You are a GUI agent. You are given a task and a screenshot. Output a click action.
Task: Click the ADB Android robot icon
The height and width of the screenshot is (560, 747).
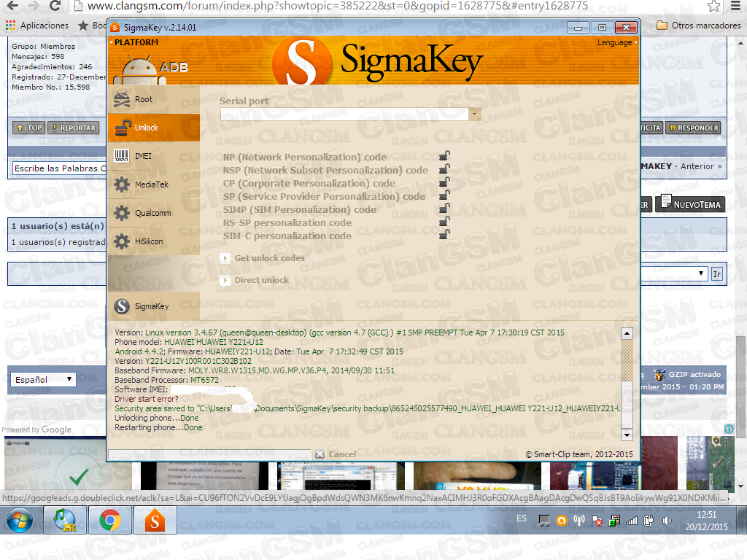140,70
